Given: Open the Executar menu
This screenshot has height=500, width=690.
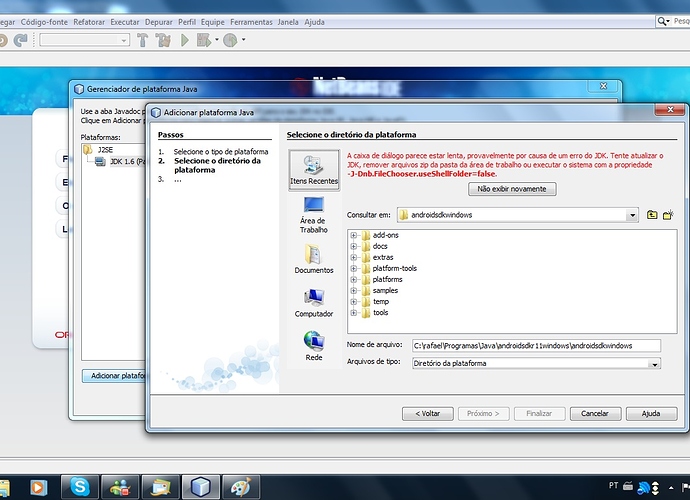Looking at the screenshot, I should [125, 22].
